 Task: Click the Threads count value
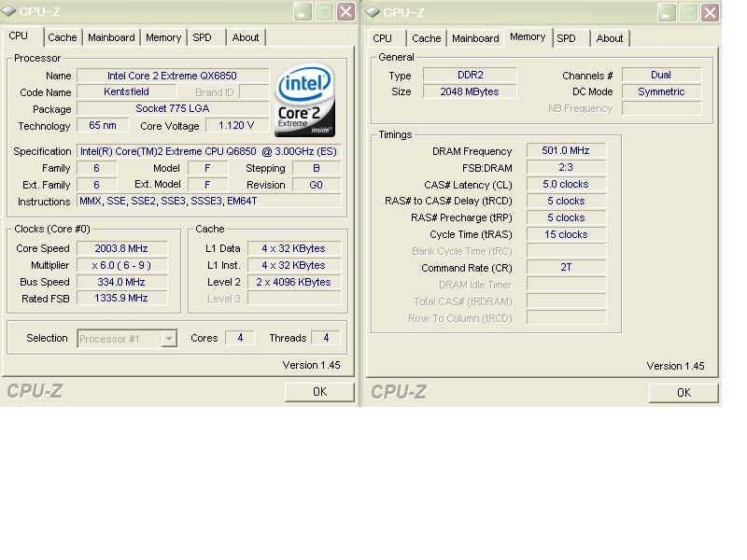pyautogui.click(x=326, y=338)
